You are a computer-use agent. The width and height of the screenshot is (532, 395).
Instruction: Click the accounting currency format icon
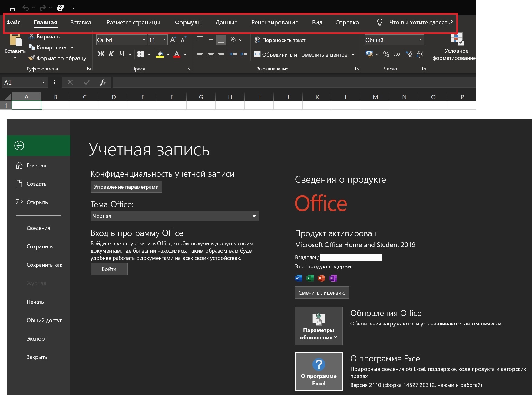(369, 54)
